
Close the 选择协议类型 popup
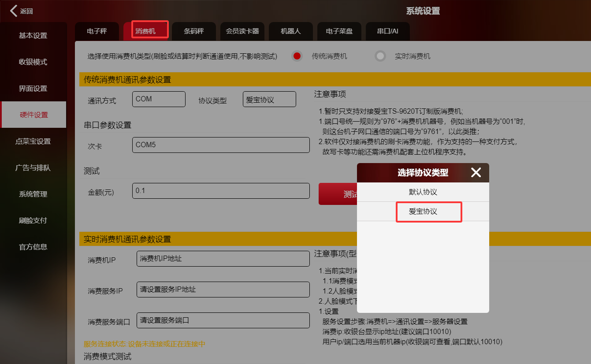[x=476, y=172]
